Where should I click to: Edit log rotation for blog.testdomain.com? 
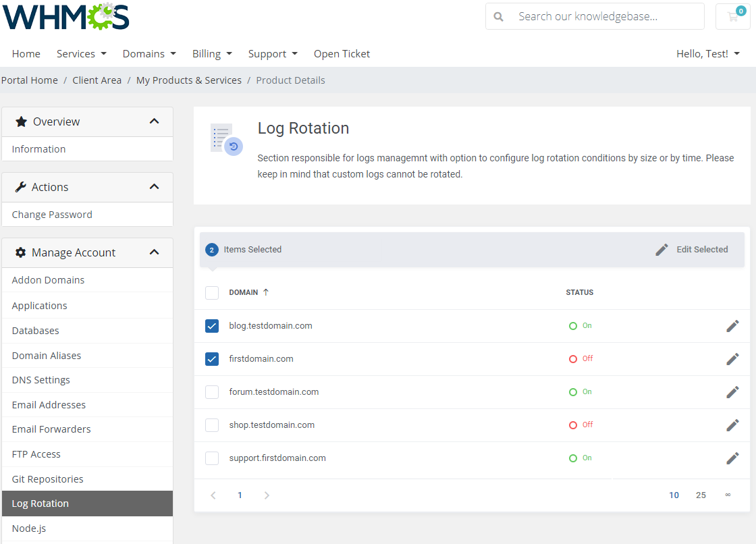point(732,326)
